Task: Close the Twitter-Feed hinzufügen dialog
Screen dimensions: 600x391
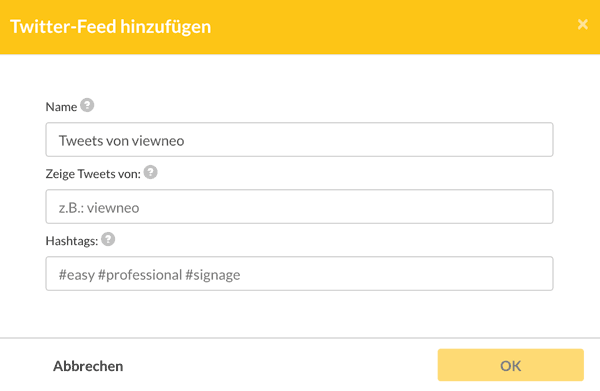Action: (x=582, y=24)
